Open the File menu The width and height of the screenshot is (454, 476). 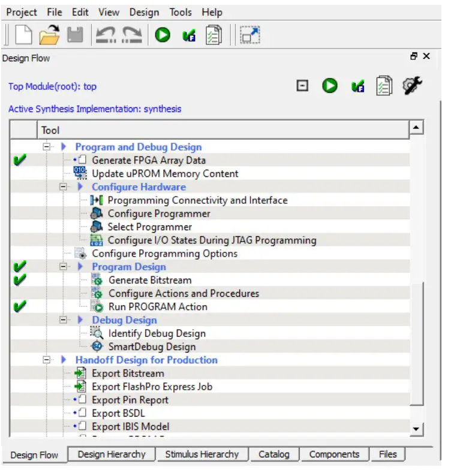pyautogui.click(x=55, y=13)
